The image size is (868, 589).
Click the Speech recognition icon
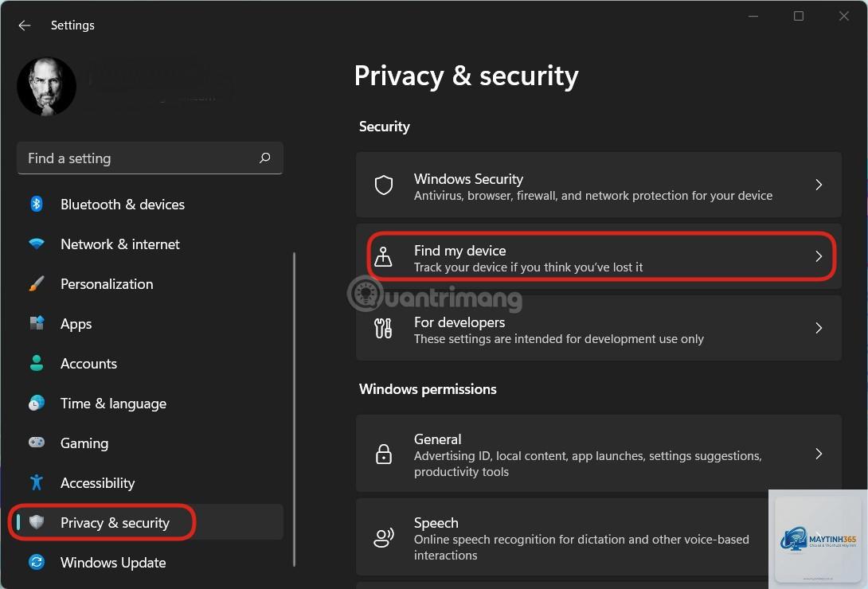pos(384,537)
